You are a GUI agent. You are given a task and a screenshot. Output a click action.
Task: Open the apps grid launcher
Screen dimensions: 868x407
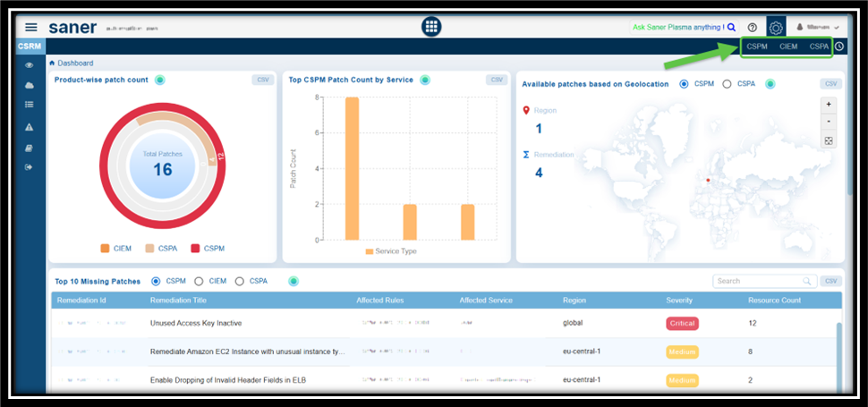[x=431, y=26]
